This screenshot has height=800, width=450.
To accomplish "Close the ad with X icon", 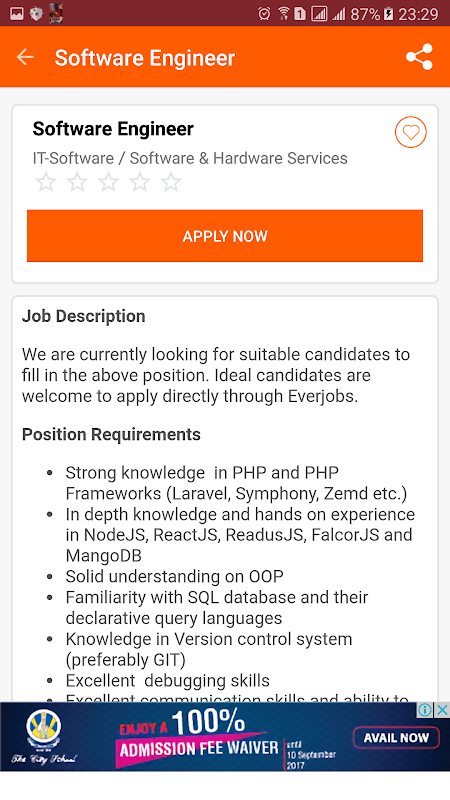I will pos(442,710).
